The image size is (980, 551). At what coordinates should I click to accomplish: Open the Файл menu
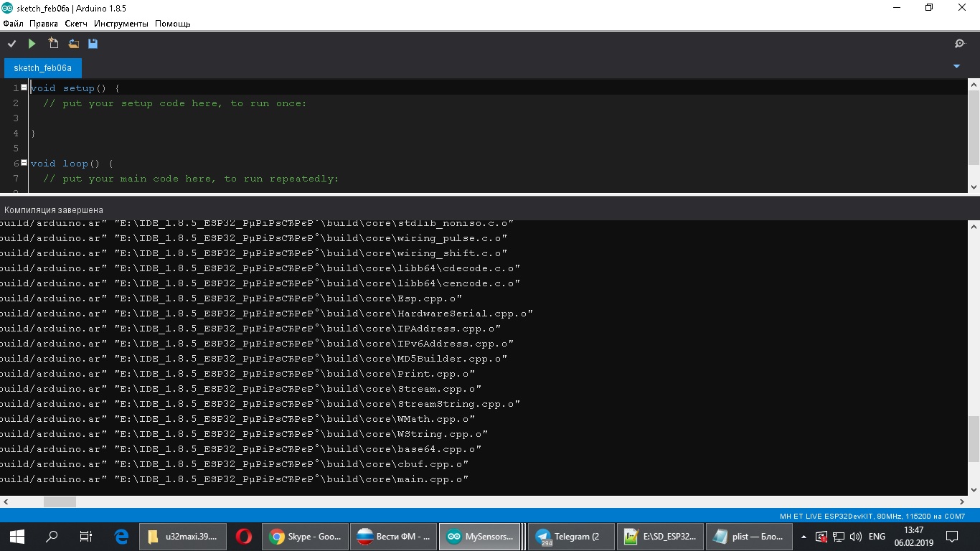(13, 24)
